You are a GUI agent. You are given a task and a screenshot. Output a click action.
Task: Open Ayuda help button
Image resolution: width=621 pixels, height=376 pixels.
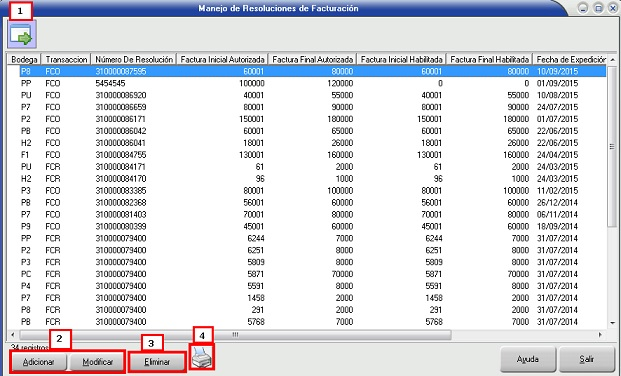click(x=528, y=359)
